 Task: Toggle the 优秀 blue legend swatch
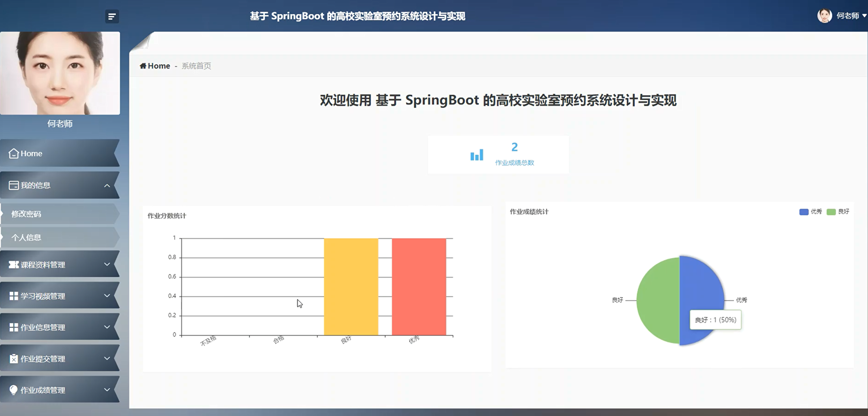(804, 212)
